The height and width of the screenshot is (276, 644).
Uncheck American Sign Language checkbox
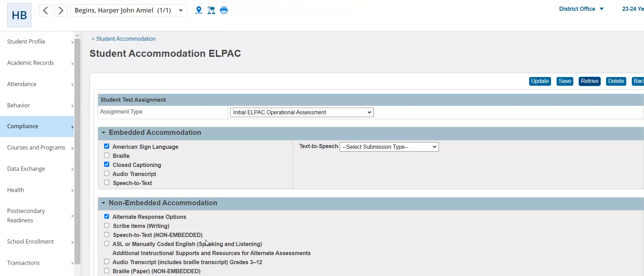pyautogui.click(x=107, y=146)
